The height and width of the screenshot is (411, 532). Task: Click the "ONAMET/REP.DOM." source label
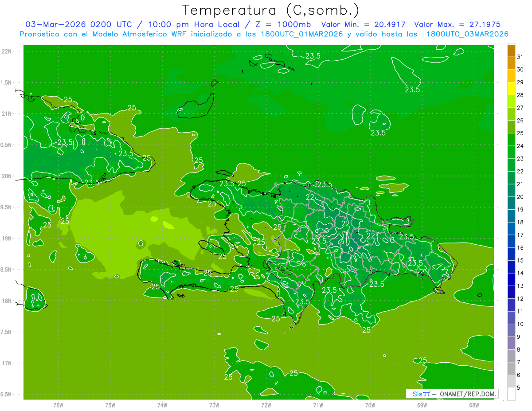pos(467,394)
